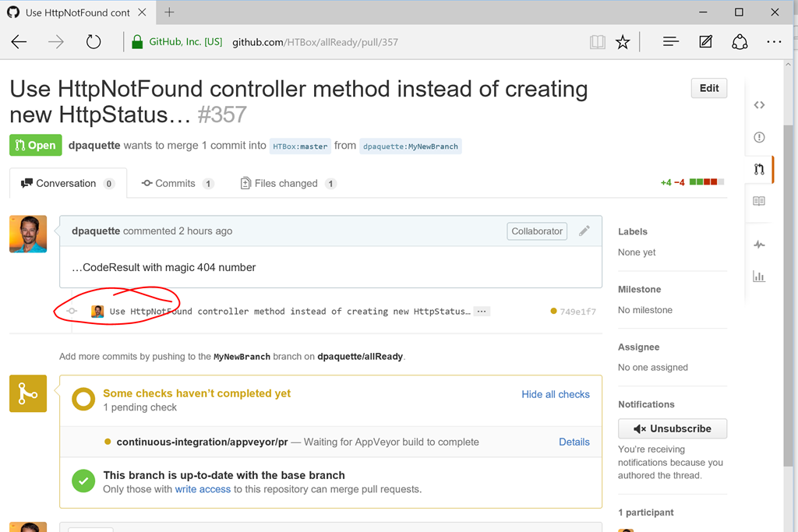Open the commit titled Use HttpNotFound controller method
Screen dimensions: 798x532
(290, 312)
